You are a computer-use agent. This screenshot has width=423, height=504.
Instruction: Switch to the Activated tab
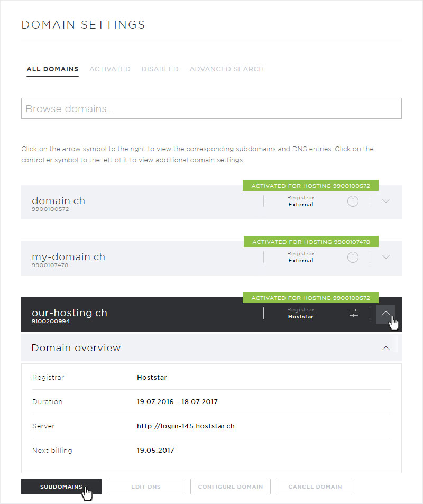(x=110, y=69)
